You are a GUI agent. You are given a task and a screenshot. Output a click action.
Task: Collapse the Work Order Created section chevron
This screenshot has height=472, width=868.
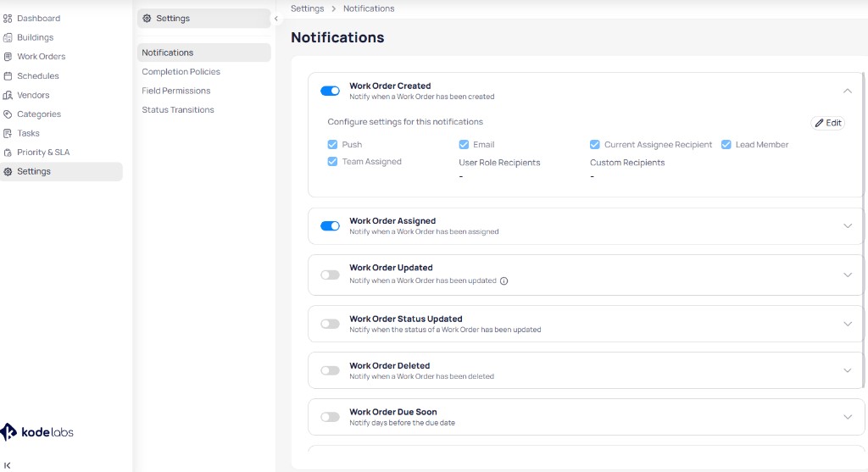[848, 91]
